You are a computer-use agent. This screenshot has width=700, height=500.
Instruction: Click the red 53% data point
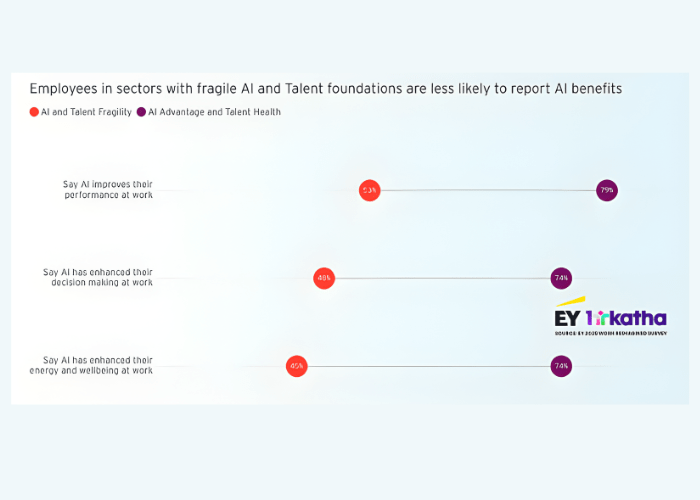click(x=370, y=191)
